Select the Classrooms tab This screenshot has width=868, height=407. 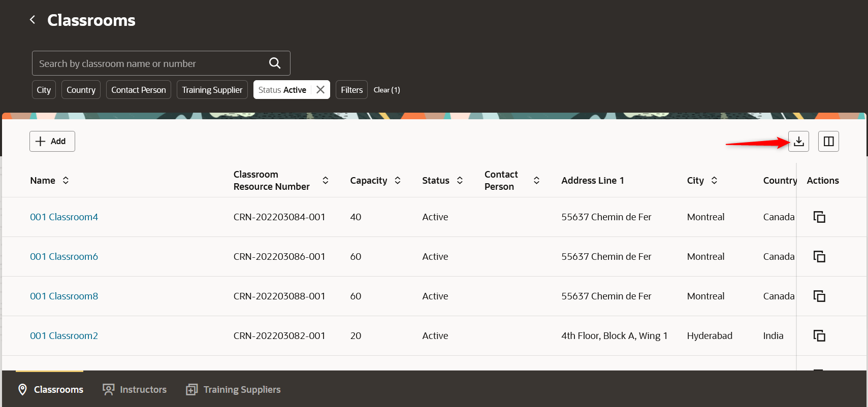click(x=50, y=389)
